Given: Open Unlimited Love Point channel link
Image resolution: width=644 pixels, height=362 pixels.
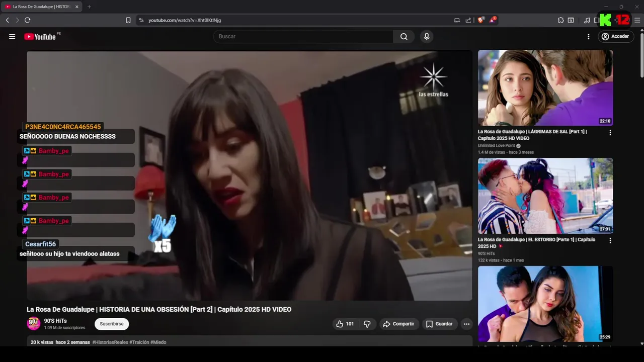Looking at the screenshot, I should (x=496, y=146).
